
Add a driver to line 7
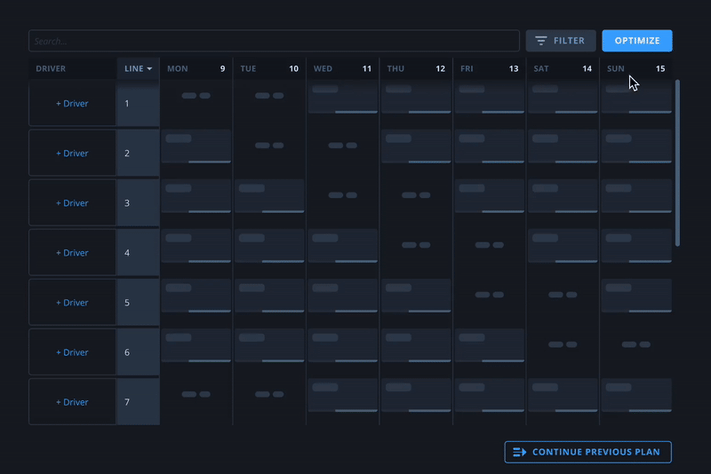pyautogui.click(x=72, y=402)
